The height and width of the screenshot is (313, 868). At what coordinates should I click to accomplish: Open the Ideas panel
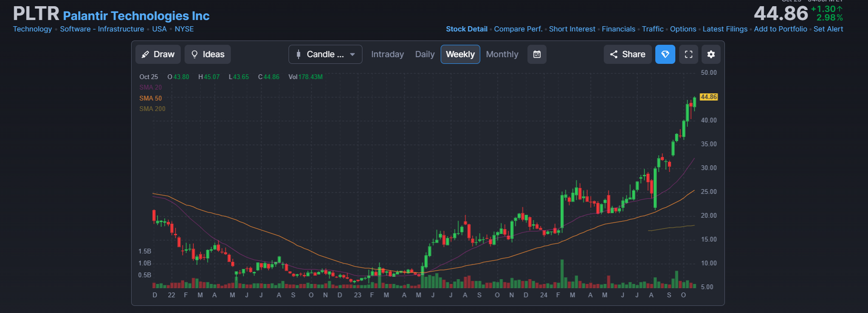click(x=207, y=54)
